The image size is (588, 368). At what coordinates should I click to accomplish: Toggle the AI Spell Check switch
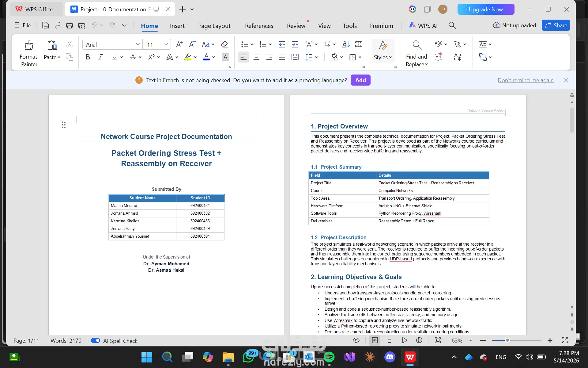[96, 340]
